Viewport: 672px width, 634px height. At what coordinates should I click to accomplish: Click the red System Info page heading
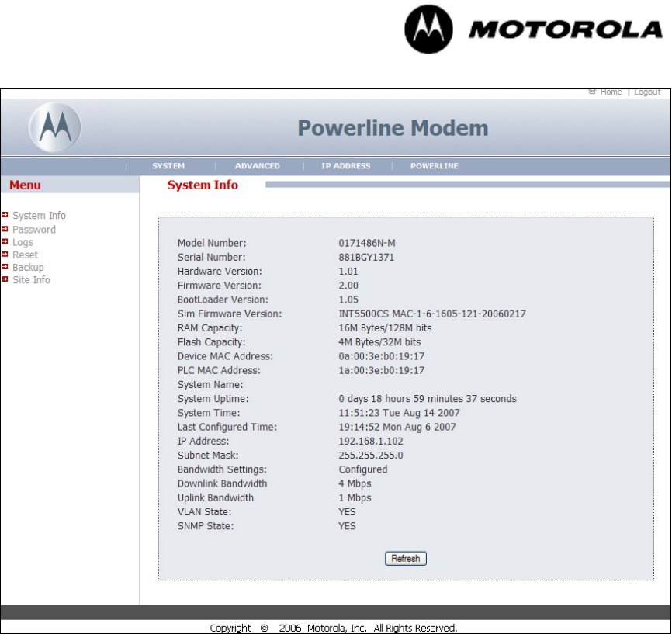click(203, 185)
